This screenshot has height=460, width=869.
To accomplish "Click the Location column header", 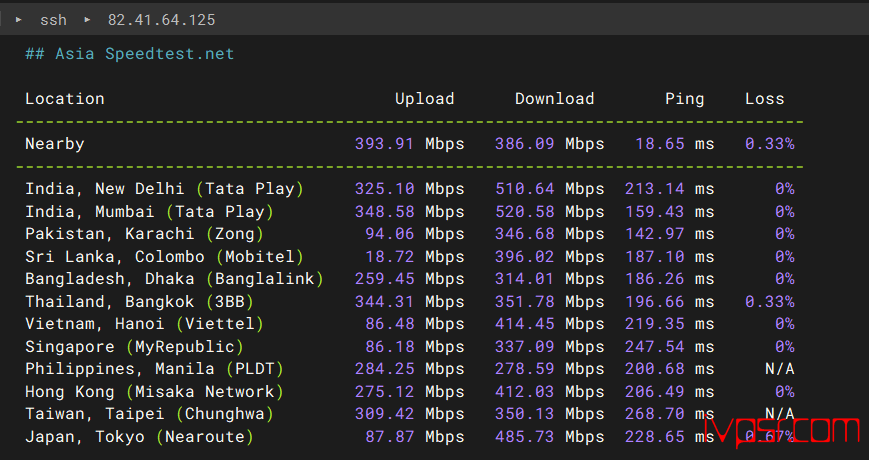I will click(x=65, y=99).
